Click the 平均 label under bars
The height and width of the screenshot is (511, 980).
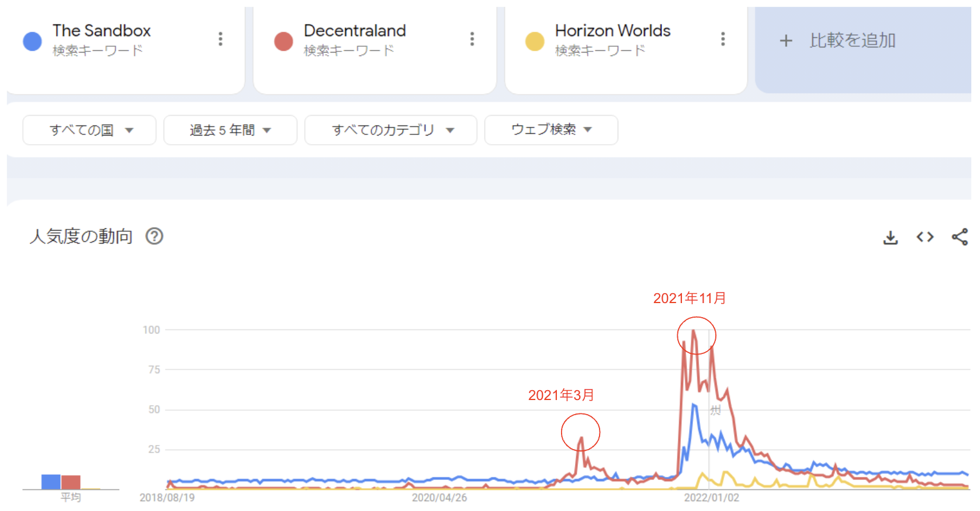pyautogui.click(x=71, y=497)
